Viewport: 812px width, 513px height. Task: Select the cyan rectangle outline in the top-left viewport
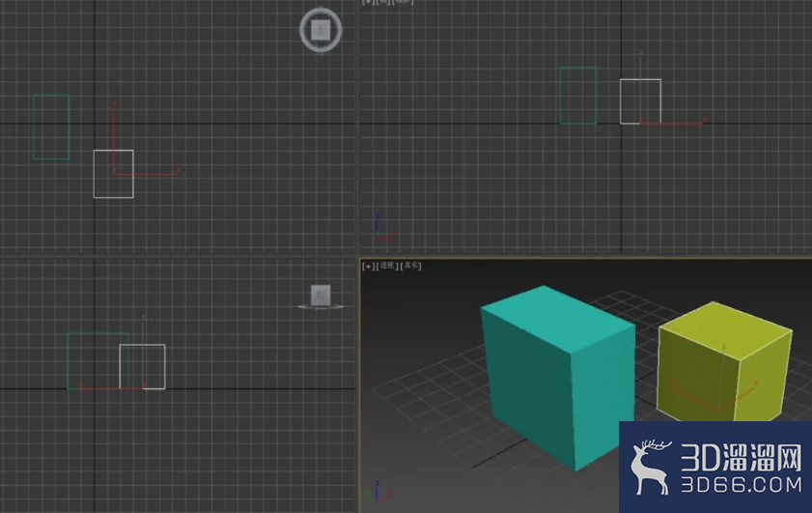[x=51, y=127]
